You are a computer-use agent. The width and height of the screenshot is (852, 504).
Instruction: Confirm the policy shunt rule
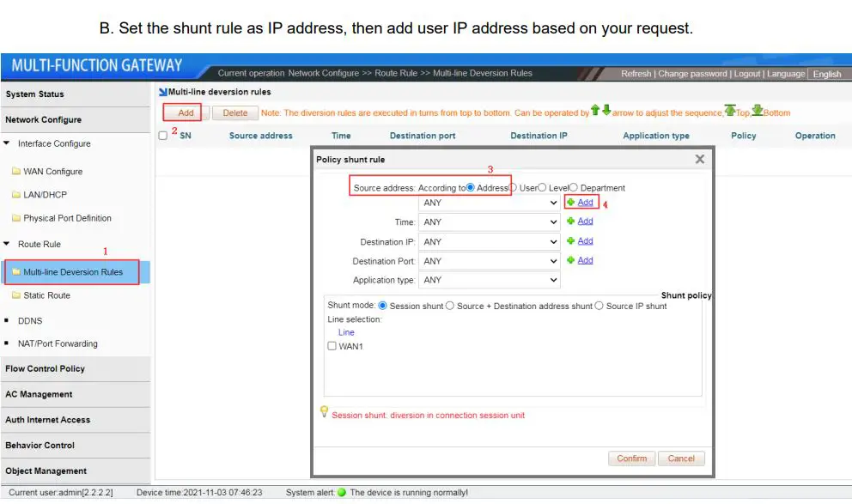click(x=631, y=458)
